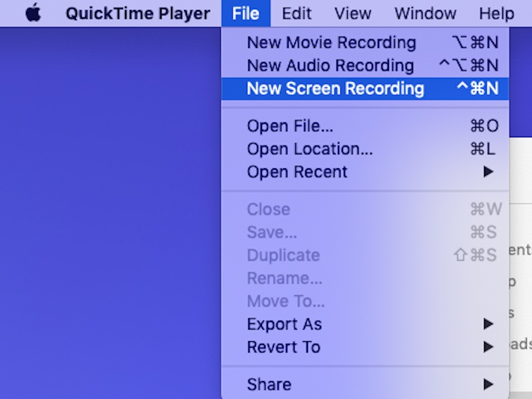This screenshot has width=532, height=399.
Task: Open the Help menu
Action: 496,13
